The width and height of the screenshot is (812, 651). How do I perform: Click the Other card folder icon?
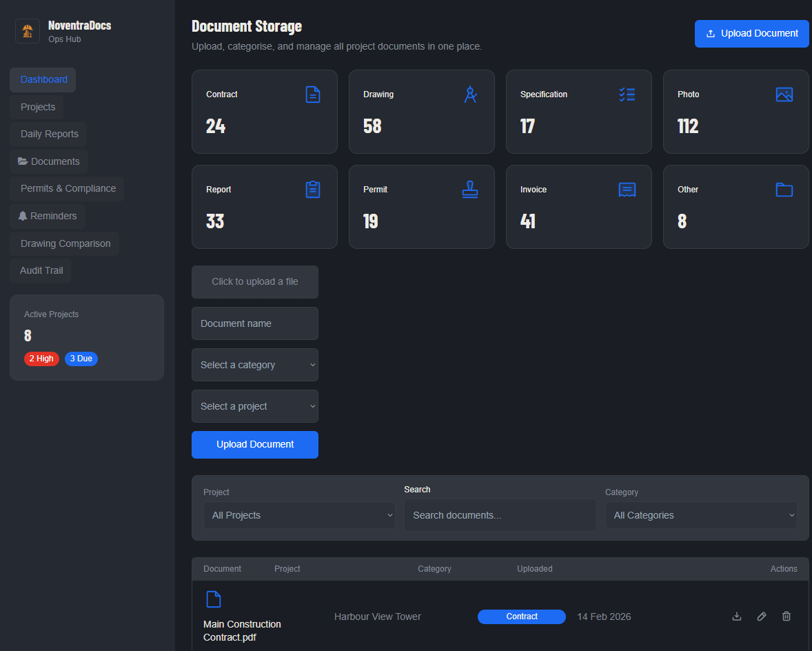coord(784,190)
